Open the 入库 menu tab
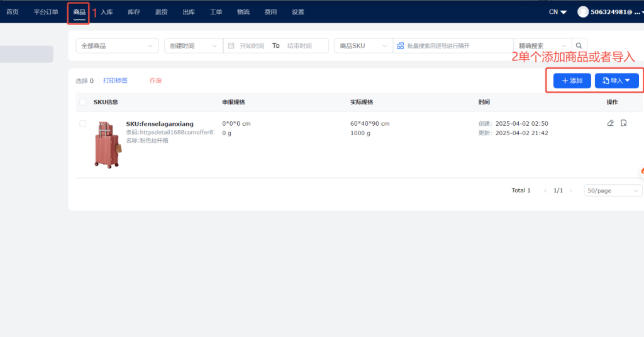 click(x=106, y=12)
